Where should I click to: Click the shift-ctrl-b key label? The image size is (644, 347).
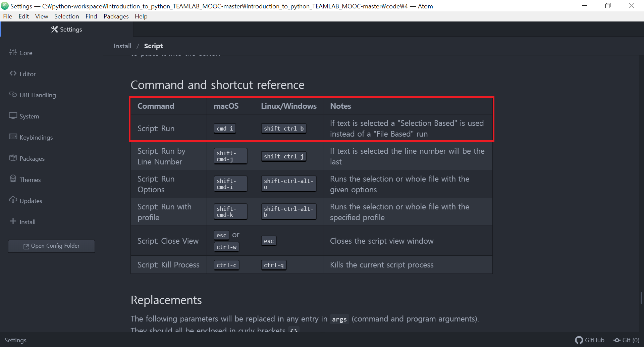point(284,129)
